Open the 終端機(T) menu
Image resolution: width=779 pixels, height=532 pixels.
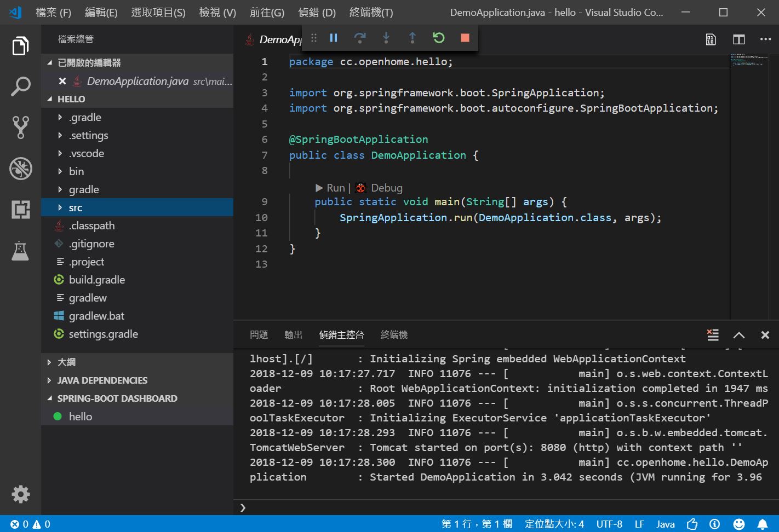pyautogui.click(x=371, y=12)
